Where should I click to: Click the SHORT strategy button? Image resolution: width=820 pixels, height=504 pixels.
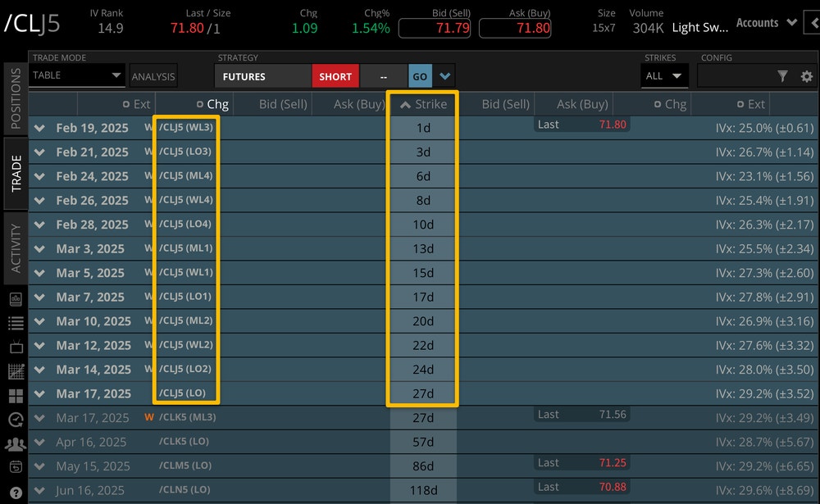pos(335,76)
